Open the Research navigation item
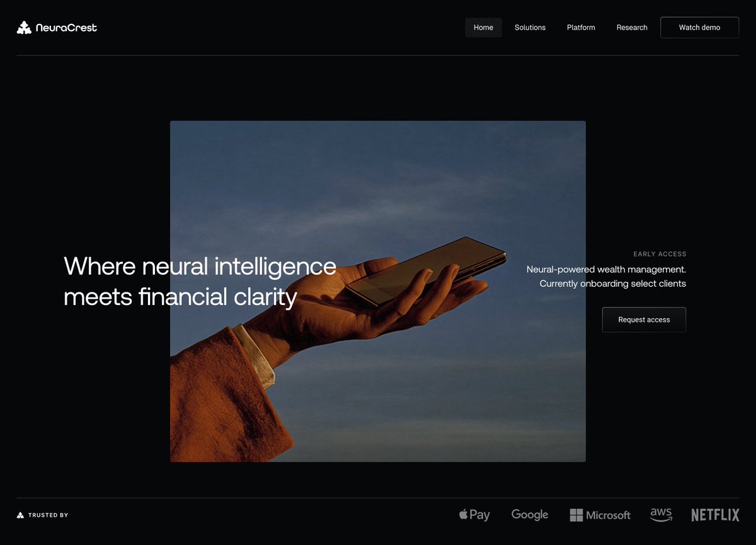756x545 pixels. tap(631, 27)
